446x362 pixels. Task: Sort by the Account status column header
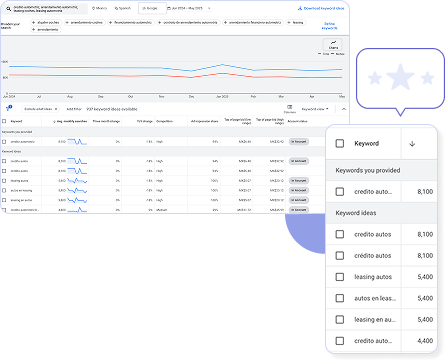[x=297, y=121]
